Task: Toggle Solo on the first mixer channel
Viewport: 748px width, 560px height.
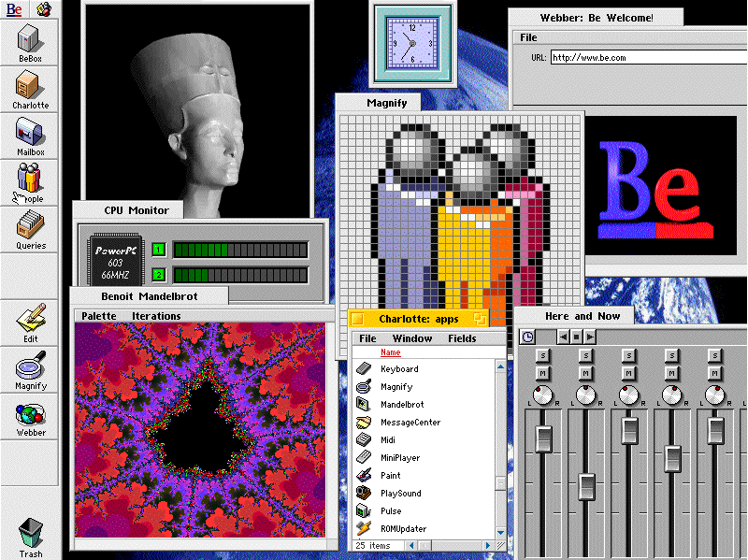Action: [x=542, y=356]
